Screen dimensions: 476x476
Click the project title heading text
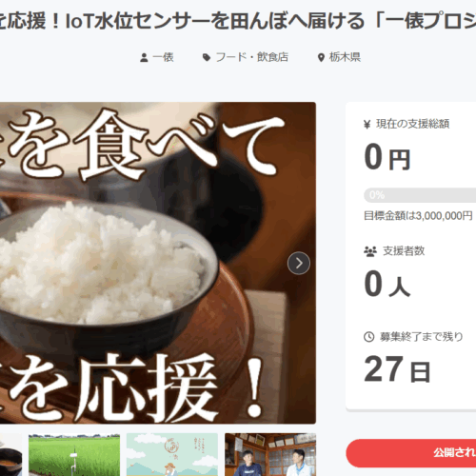[238, 22]
